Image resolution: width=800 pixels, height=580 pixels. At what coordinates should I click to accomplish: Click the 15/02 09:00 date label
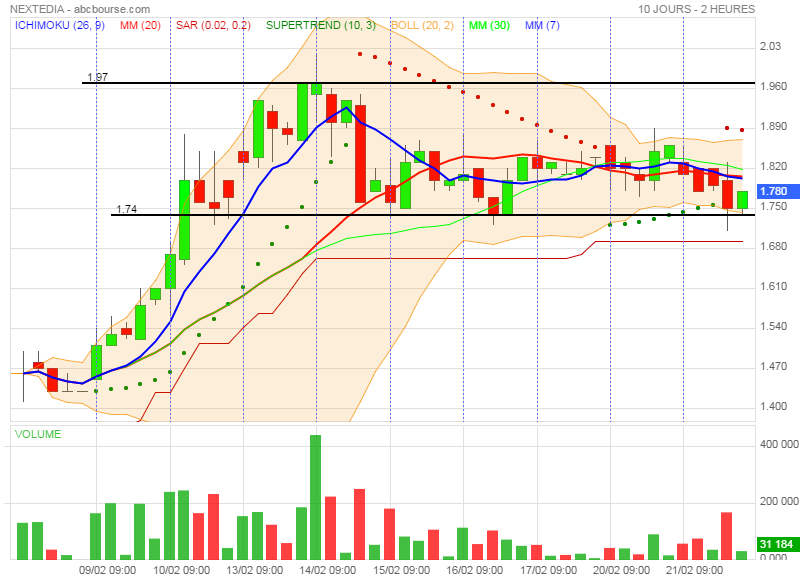(402, 570)
